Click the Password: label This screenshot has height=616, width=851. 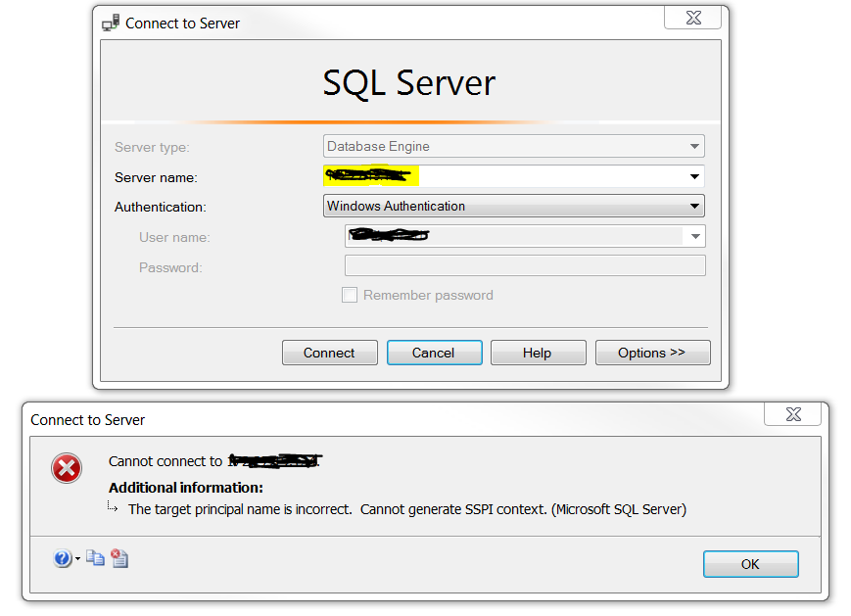click(170, 267)
